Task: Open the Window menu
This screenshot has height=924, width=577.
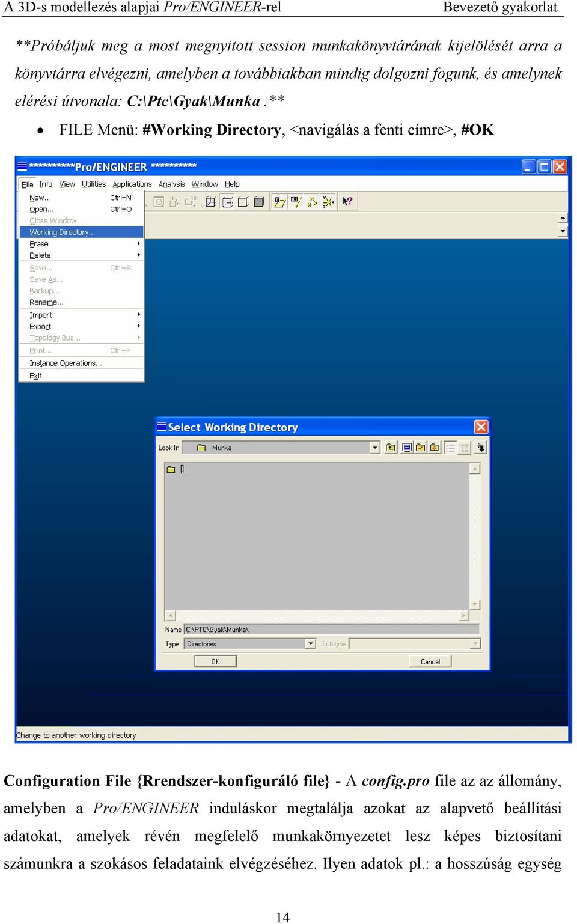Action: click(x=205, y=184)
